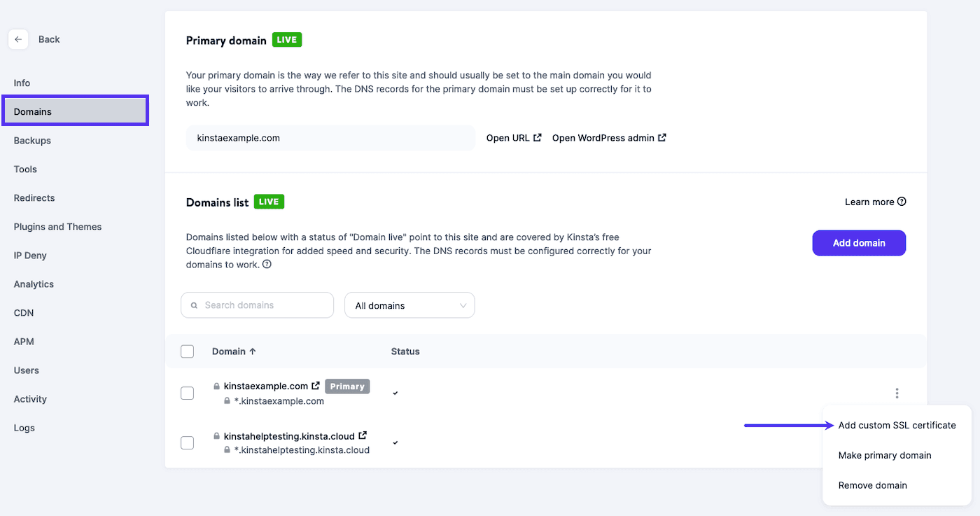
Task: Click external link icon beside Open WordPress admin
Action: (x=662, y=138)
